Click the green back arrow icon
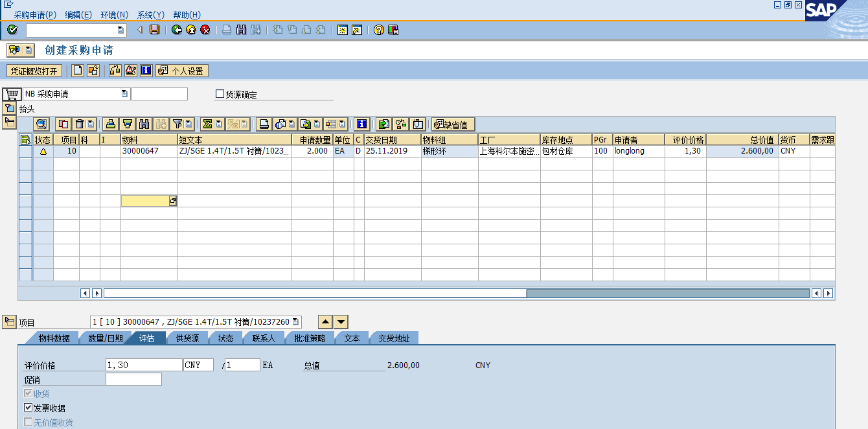This screenshot has height=429, width=868. (x=176, y=29)
